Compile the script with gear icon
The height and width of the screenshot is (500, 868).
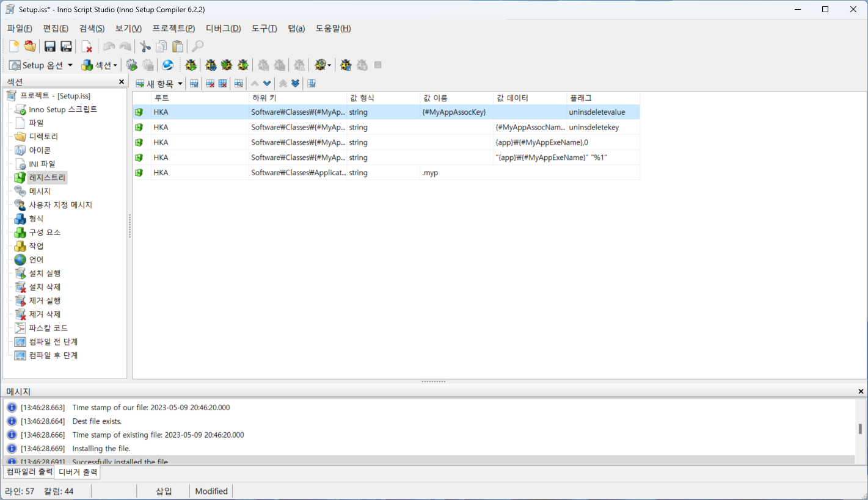131,65
